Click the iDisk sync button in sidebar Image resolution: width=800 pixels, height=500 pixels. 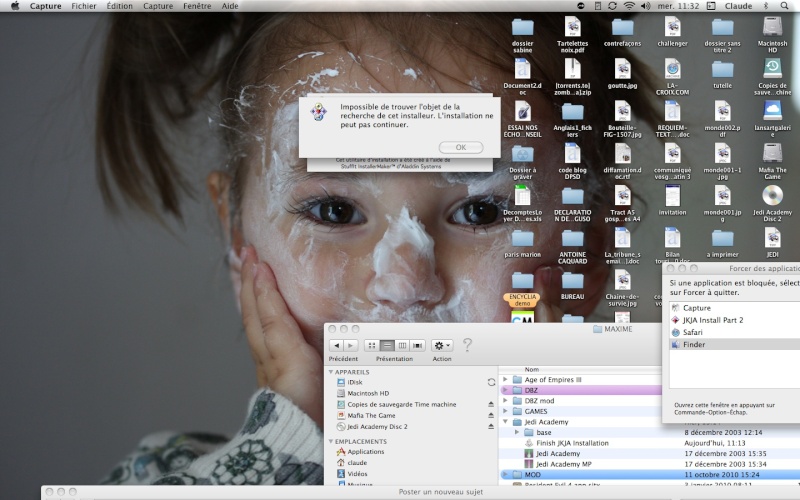pos(491,382)
